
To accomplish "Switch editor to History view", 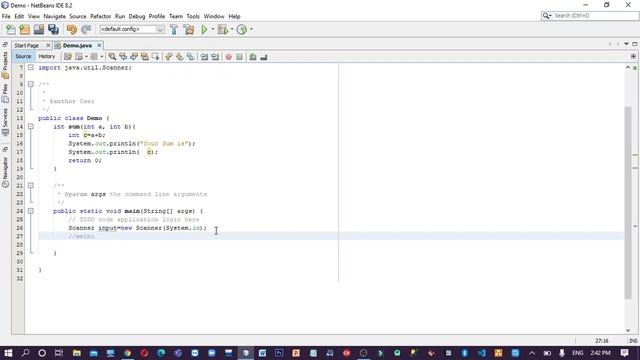I will 47,56.
